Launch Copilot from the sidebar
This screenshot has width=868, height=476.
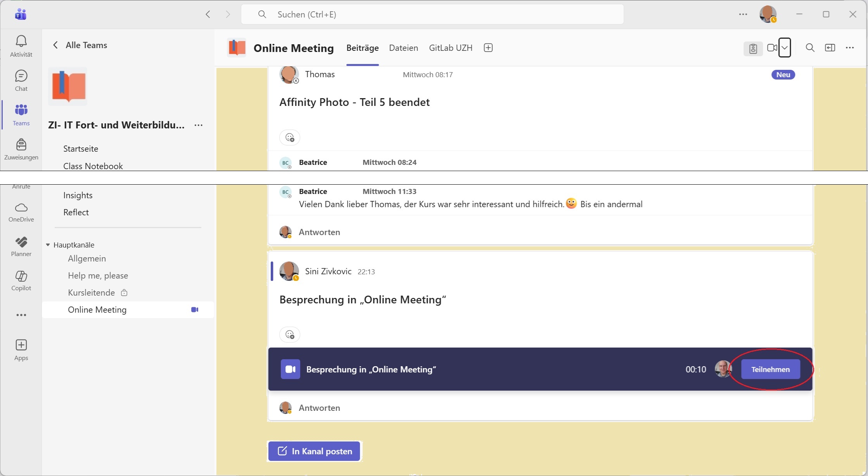tap(21, 276)
